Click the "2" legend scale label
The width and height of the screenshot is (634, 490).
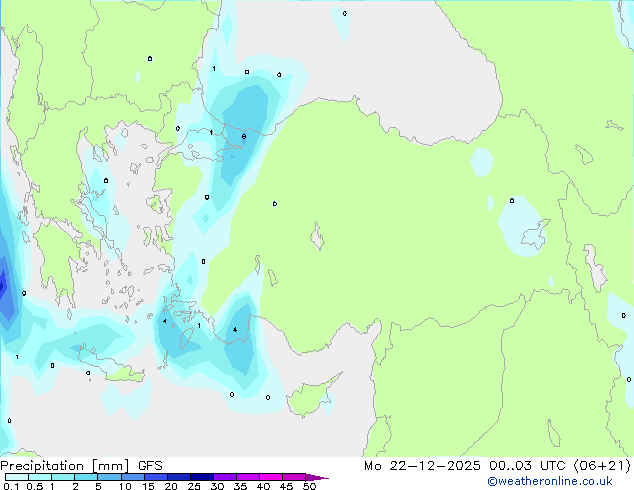[75, 486]
